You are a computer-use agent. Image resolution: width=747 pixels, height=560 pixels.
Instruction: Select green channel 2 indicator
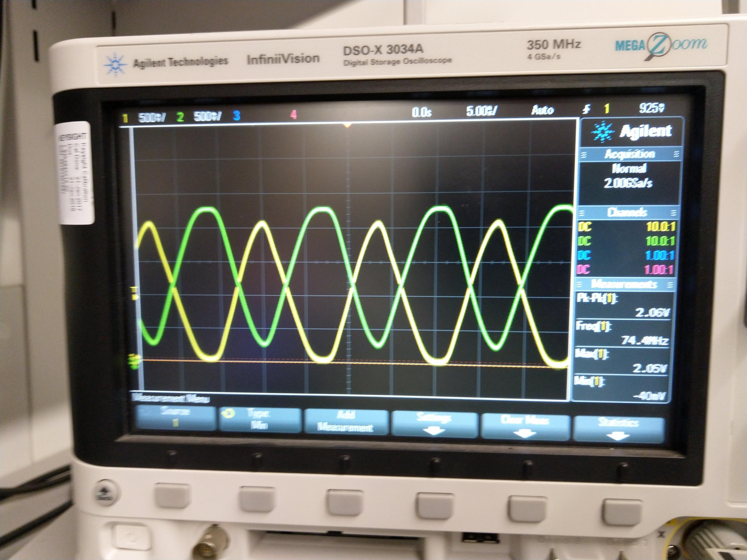coord(180,117)
